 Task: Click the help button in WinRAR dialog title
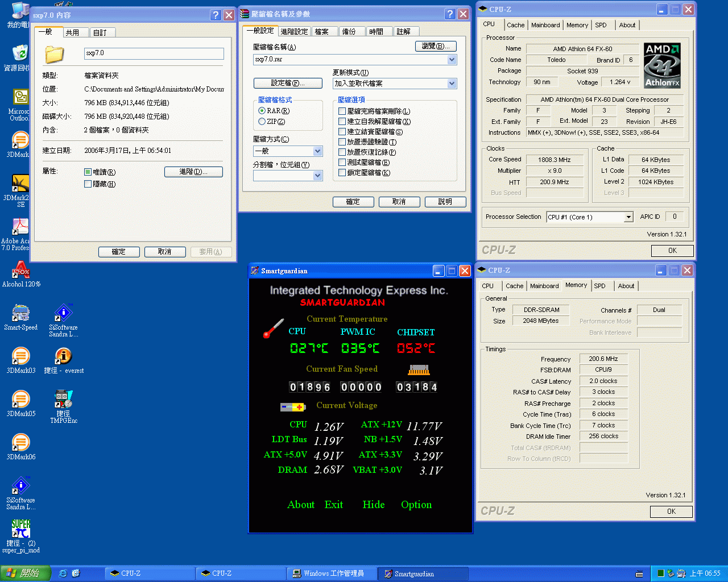[450, 14]
